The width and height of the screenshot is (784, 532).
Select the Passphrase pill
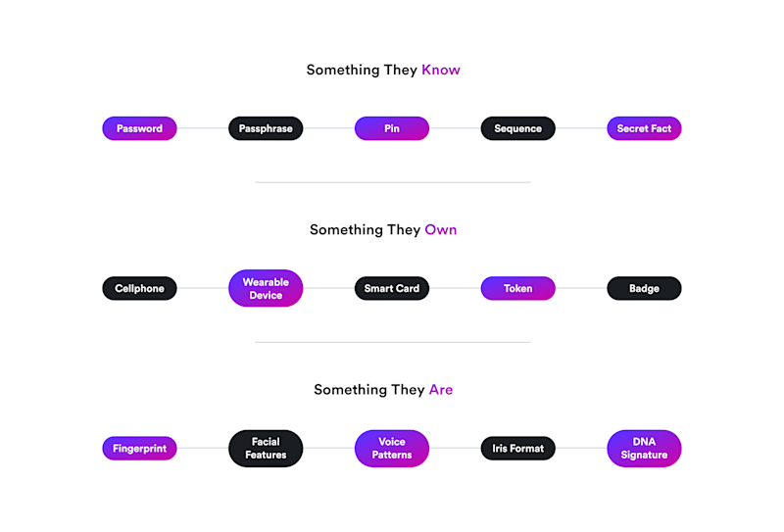[266, 128]
